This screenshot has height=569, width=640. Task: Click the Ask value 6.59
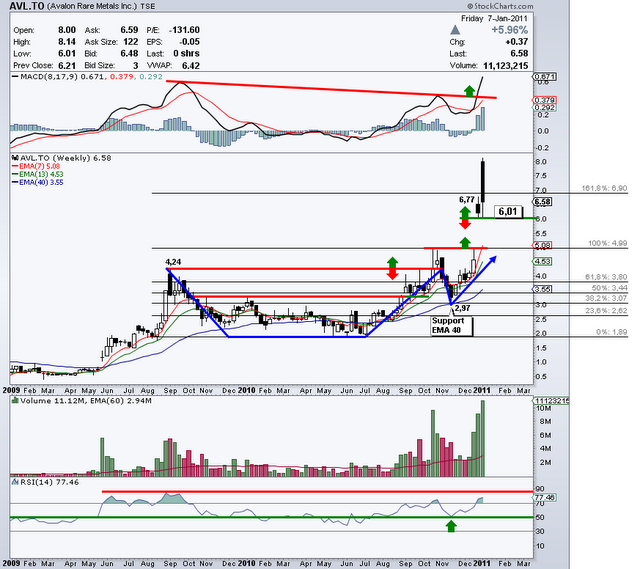click(x=129, y=30)
